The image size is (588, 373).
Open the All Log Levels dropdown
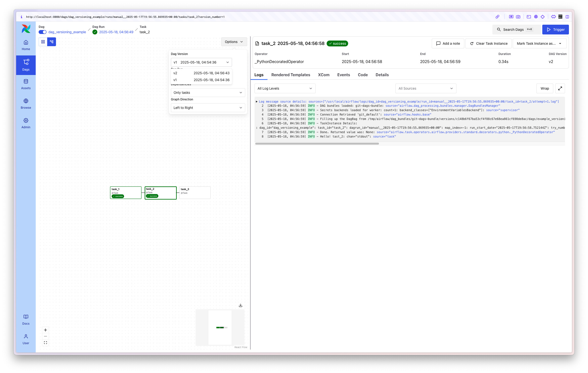285,88
